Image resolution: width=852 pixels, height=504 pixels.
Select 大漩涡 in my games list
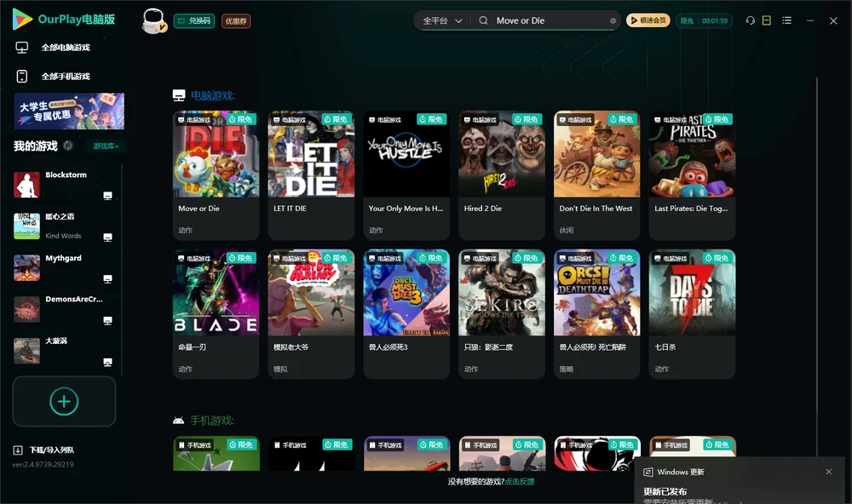pos(64,351)
